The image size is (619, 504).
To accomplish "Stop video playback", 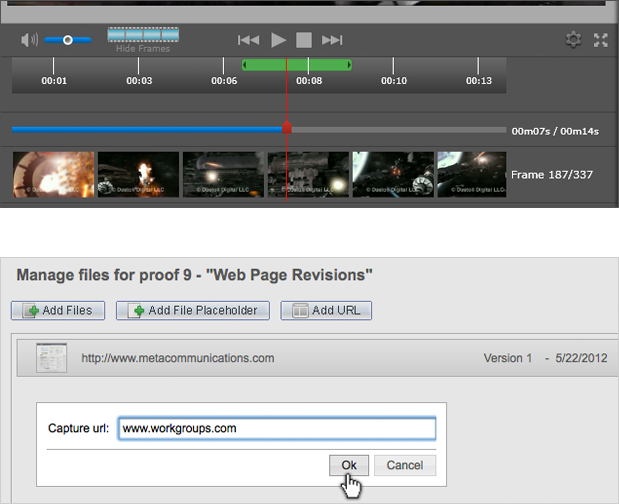I will (304, 40).
